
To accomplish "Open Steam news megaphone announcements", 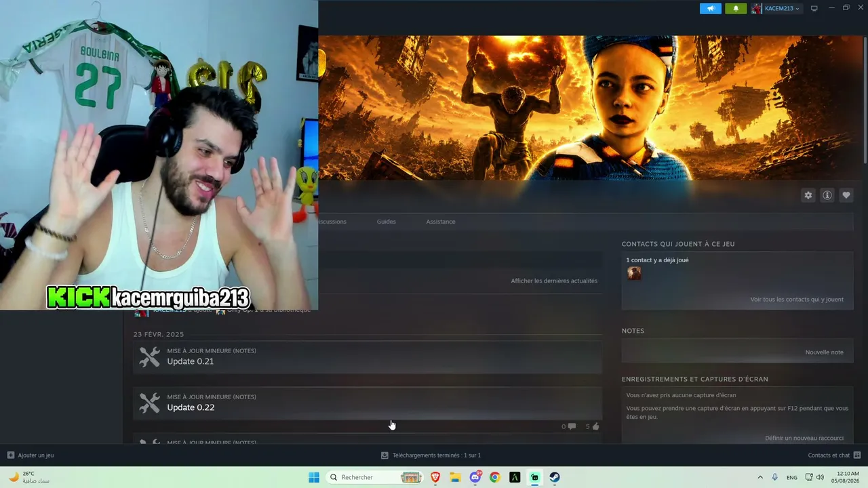I will [710, 8].
